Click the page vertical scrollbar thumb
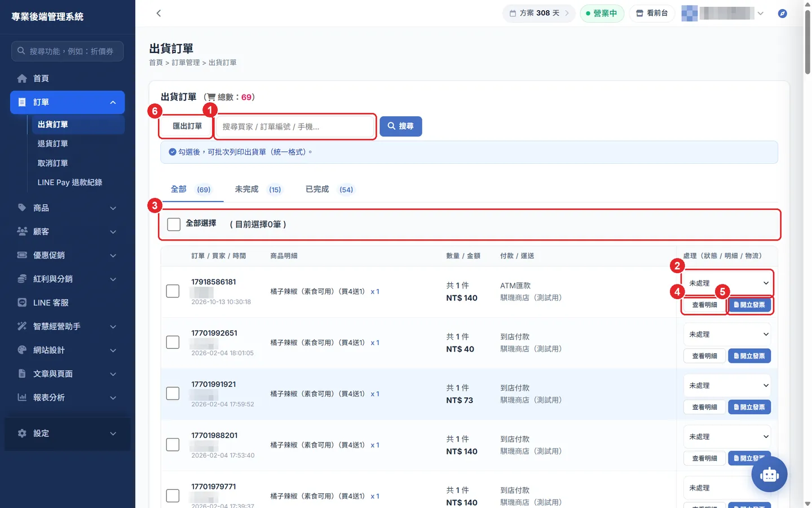Image resolution: width=812 pixels, height=508 pixels. [x=807, y=42]
